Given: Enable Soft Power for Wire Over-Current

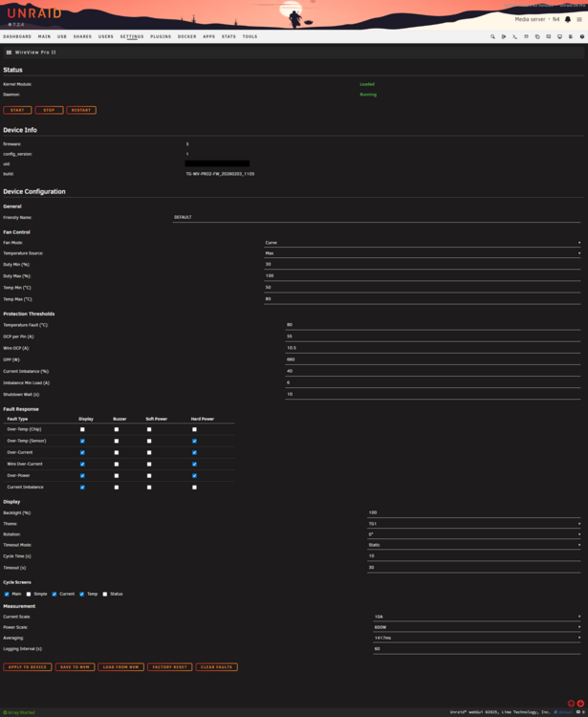Looking at the screenshot, I should (x=149, y=464).
